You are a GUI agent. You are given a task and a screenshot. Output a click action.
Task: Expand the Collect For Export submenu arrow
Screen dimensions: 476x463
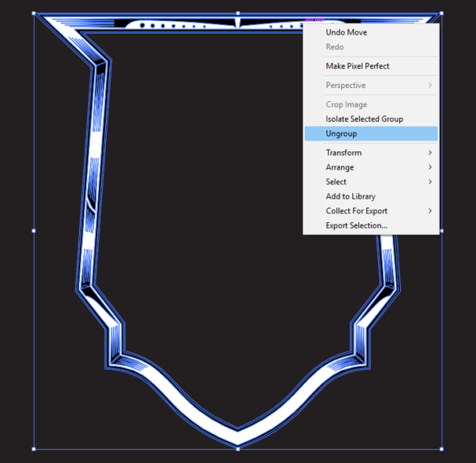(x=430, y=211)
